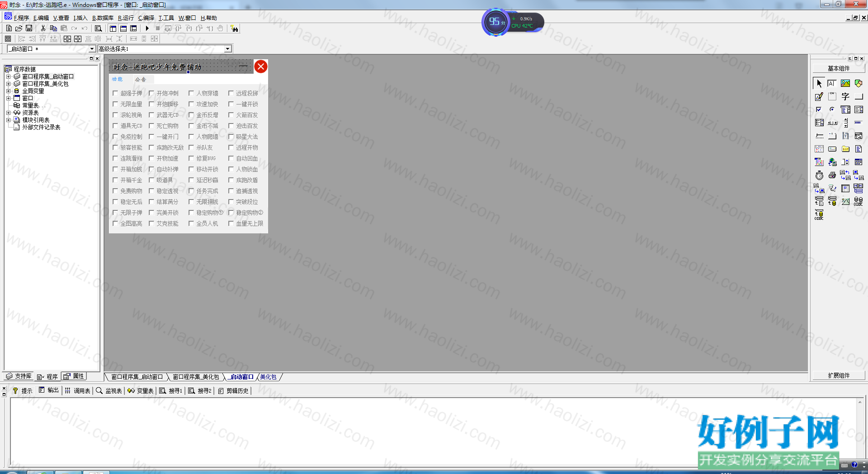Select the printer component

(x=832, y=175)
